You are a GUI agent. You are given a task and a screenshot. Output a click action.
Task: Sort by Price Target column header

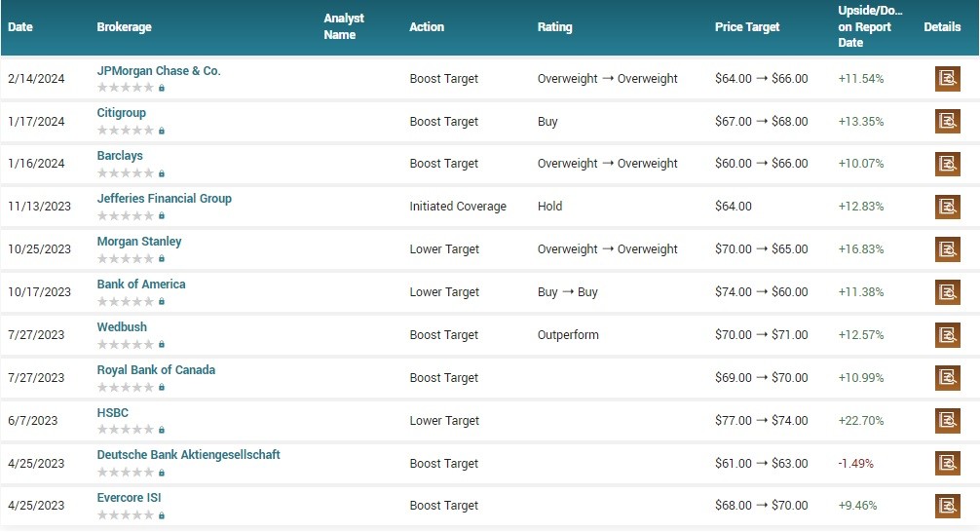click(747, 27)
